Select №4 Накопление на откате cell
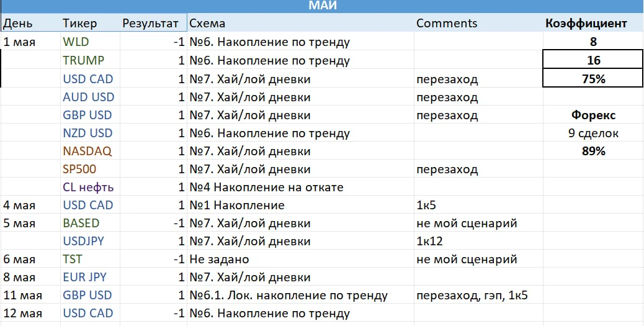The width and height of the screenshot is (644, 326). (300, 187)
